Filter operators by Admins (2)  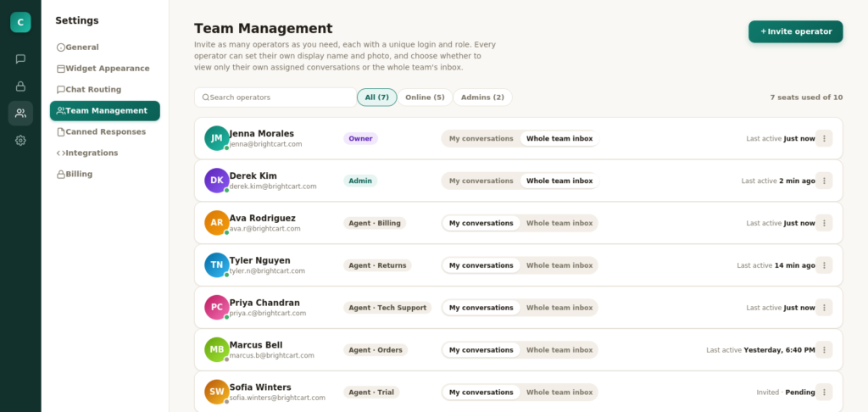click(482, 97)
